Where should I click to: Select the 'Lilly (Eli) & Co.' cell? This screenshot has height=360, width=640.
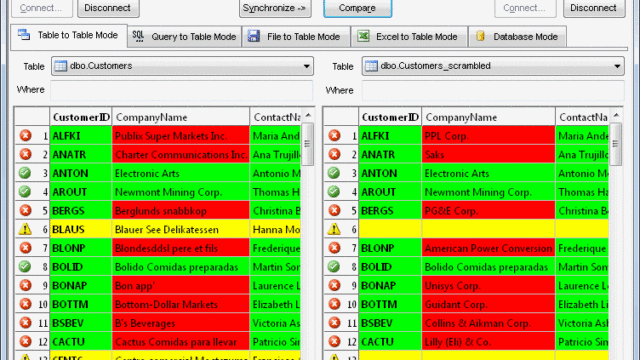(x=489, y=341)
